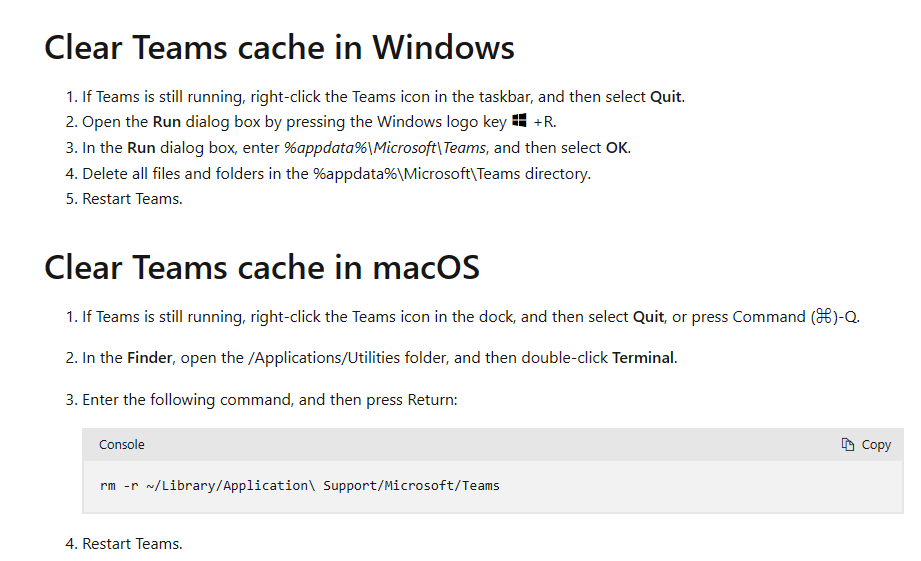
Task: Click the Windows logo key icon
Action: click(519, 120)
